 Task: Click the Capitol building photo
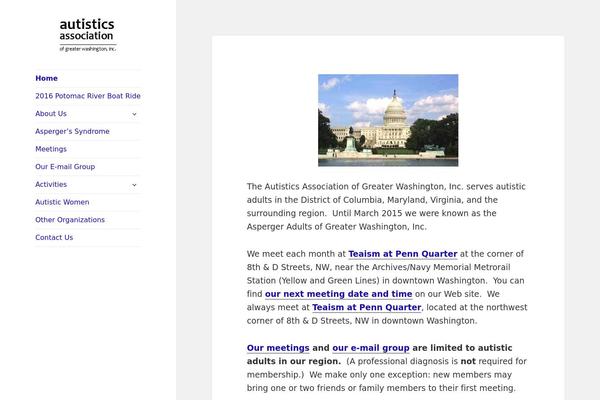[388, 120]
